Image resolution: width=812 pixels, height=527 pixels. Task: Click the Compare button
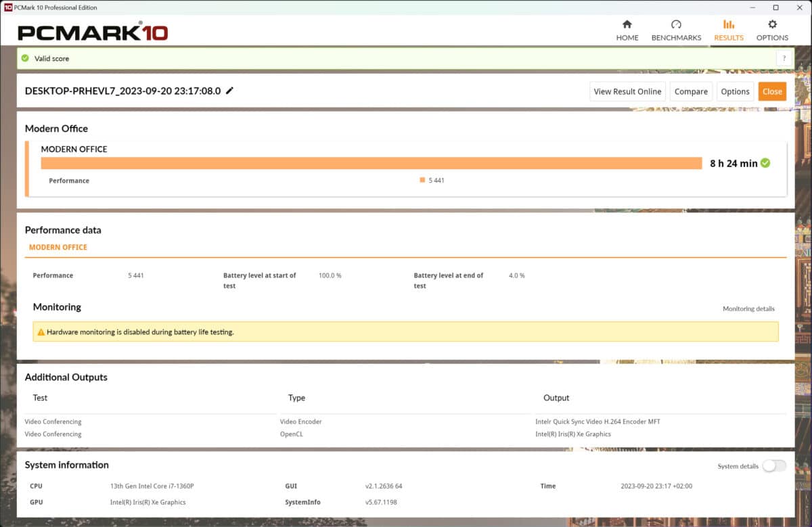[x=691, y=91]
